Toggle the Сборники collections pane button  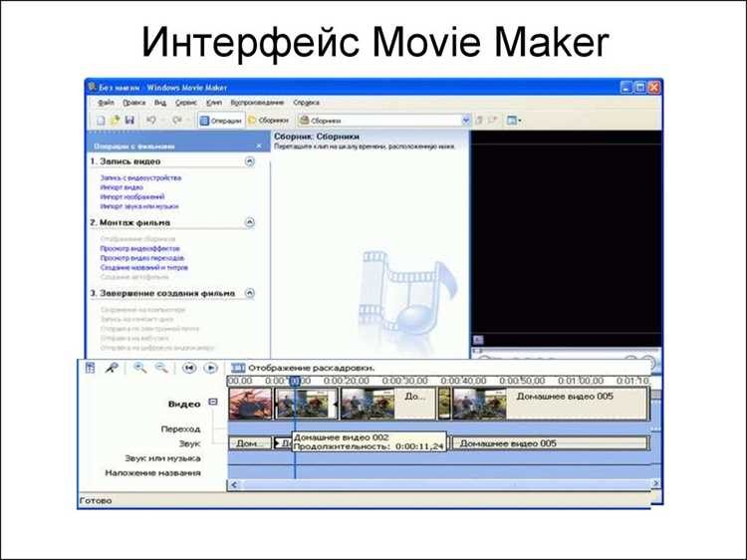269,121
